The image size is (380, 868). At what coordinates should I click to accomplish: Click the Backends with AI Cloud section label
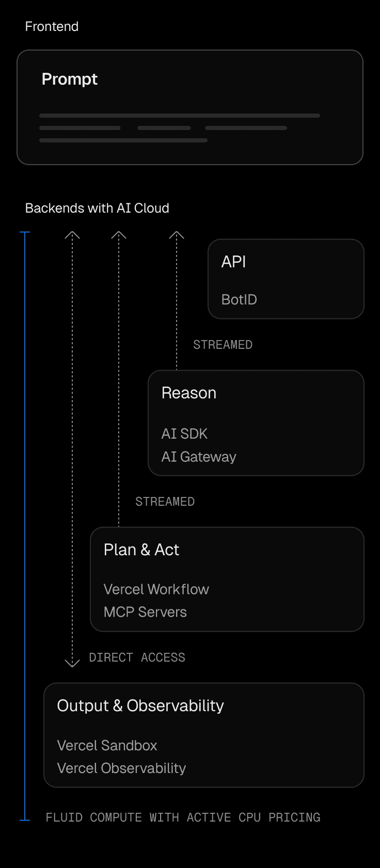point(97,208)
